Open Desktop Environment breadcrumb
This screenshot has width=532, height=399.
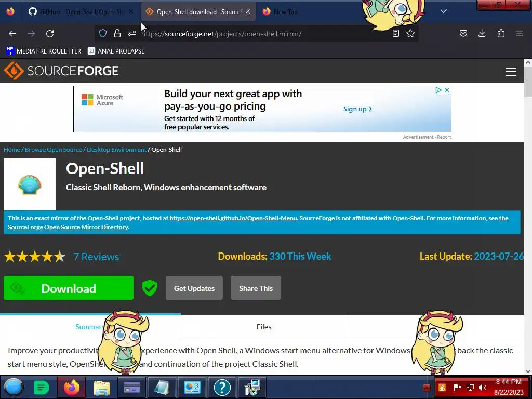(116, 150)
